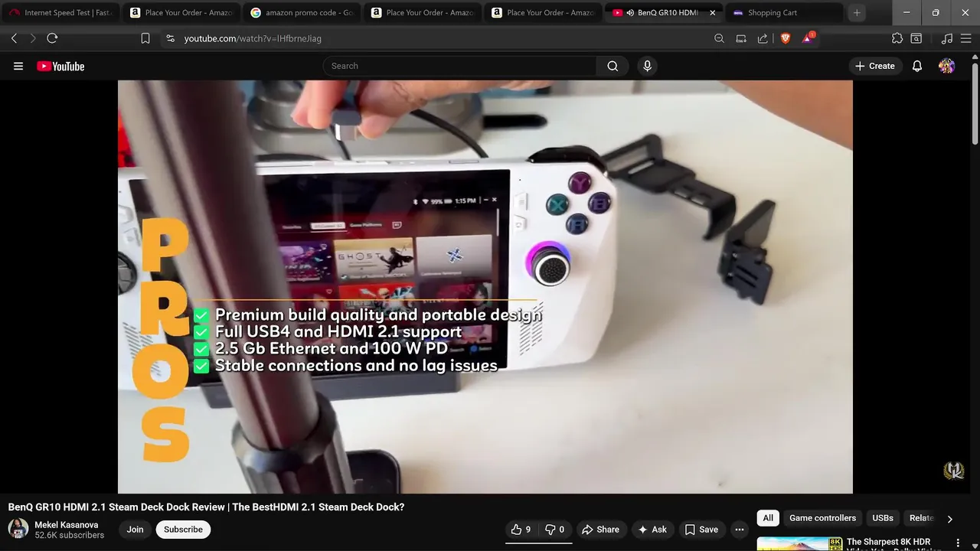Viewport: 980px width, 551px height.
Task: Dislike the video thumbs down
Action: pyautogui.click(x=554, y=530)
